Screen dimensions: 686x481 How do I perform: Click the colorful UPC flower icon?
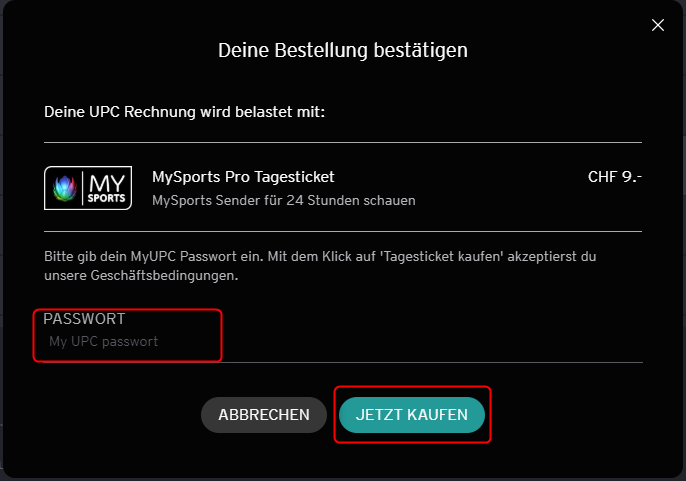tap(65, 188)
